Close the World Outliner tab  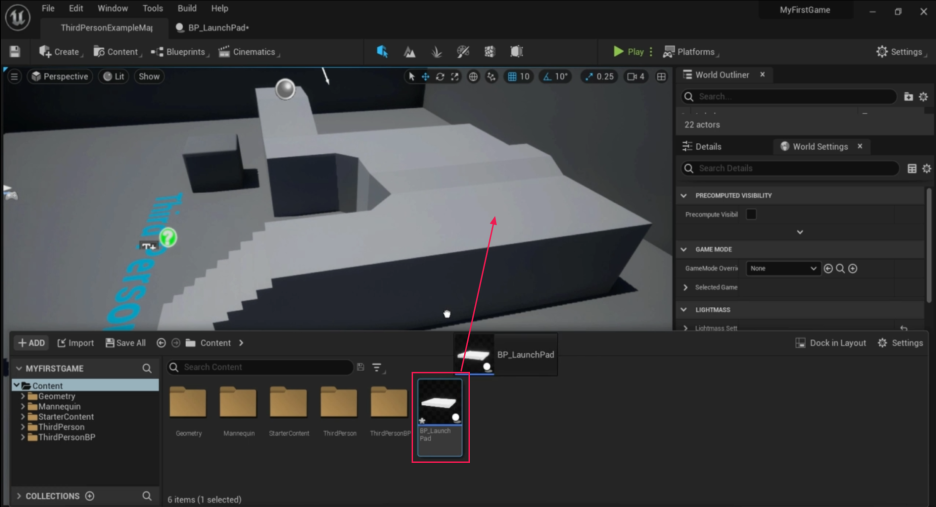pyautogui.click(x=762, y=75)
